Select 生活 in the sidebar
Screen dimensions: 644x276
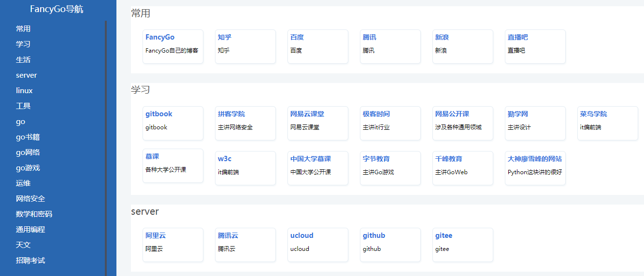(x=23, y=59)
